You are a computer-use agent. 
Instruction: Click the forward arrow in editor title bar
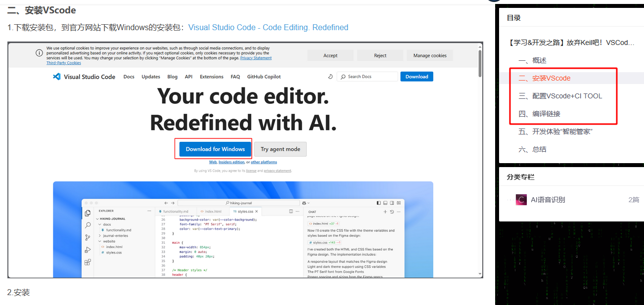click(173, 203)
